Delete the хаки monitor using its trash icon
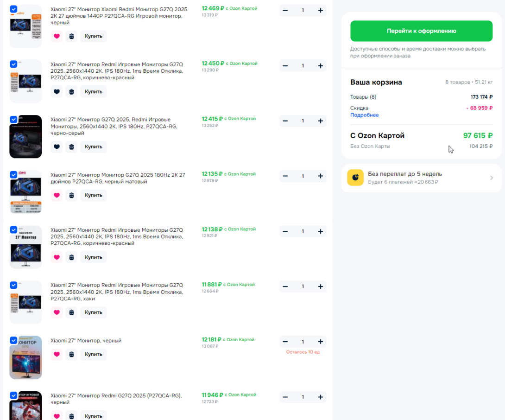This screenshot has height=420, width=505. click(x=71, y=312)
